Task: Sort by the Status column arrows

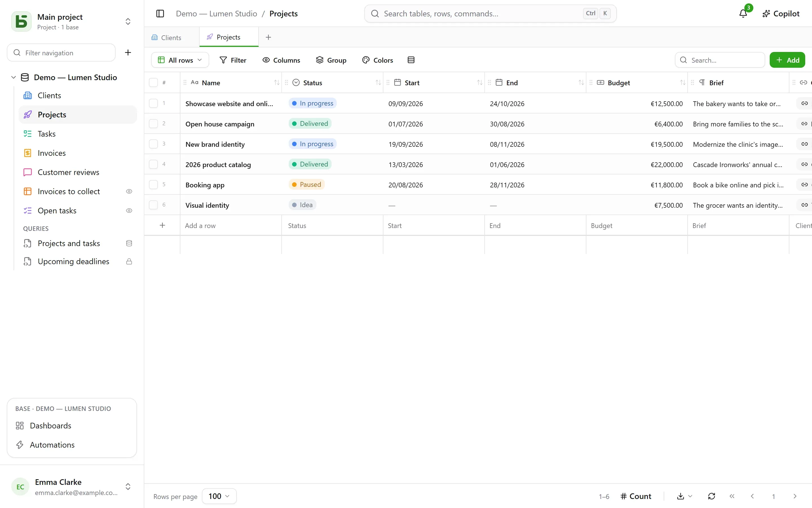Action: [378, 83]
